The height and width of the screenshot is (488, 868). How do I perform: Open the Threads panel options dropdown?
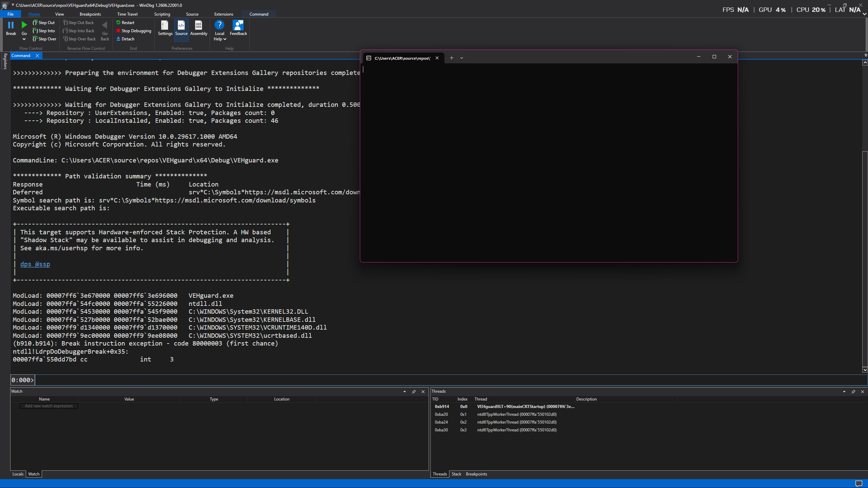tap(844, 392)
